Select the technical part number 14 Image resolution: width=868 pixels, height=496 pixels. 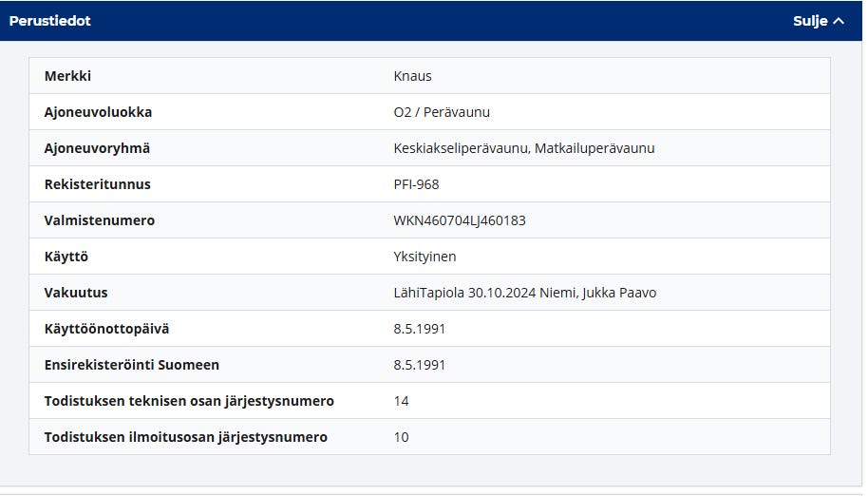point(402,401)
